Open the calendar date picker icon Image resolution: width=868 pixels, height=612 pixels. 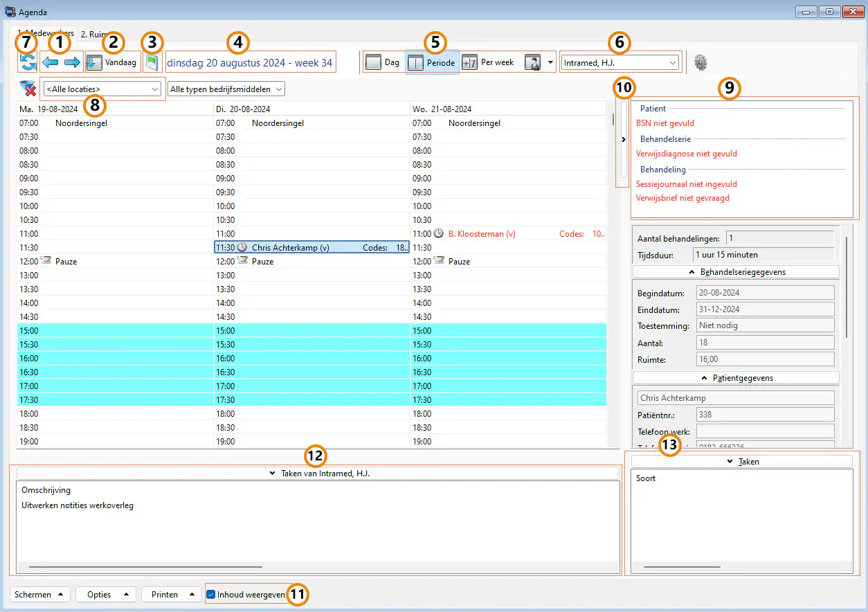point(152,63)
